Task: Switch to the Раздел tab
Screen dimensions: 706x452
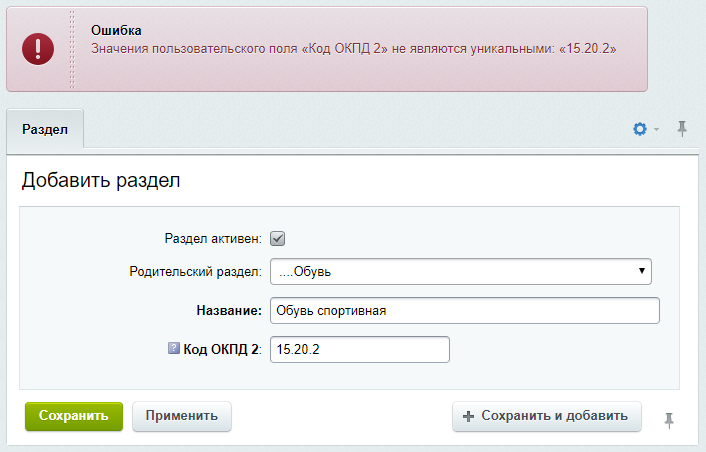Action: tap(45, 130)
